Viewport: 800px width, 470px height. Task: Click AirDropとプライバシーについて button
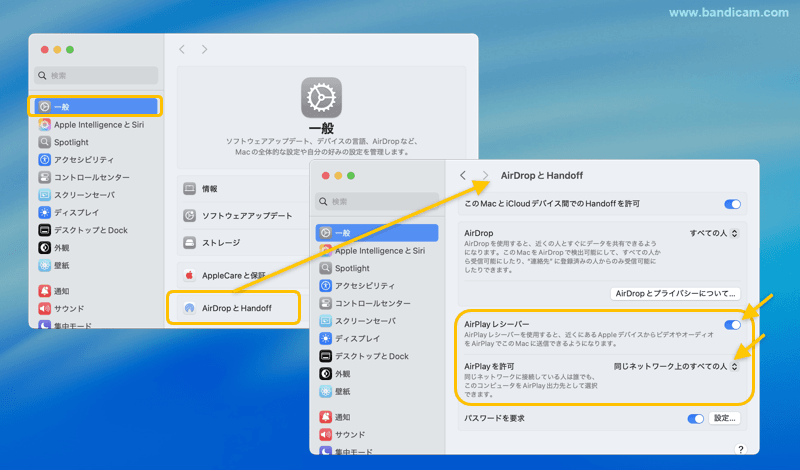[676, 293]
